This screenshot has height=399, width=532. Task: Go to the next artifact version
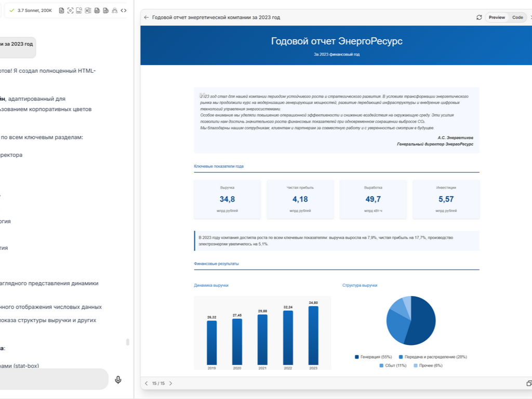coord(170,383)
